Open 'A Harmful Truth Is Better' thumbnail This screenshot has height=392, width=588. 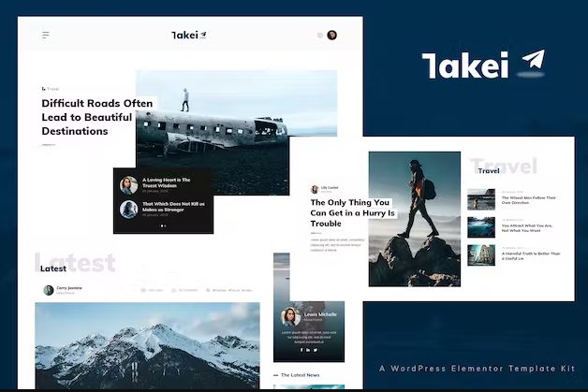tap(481, 255)
